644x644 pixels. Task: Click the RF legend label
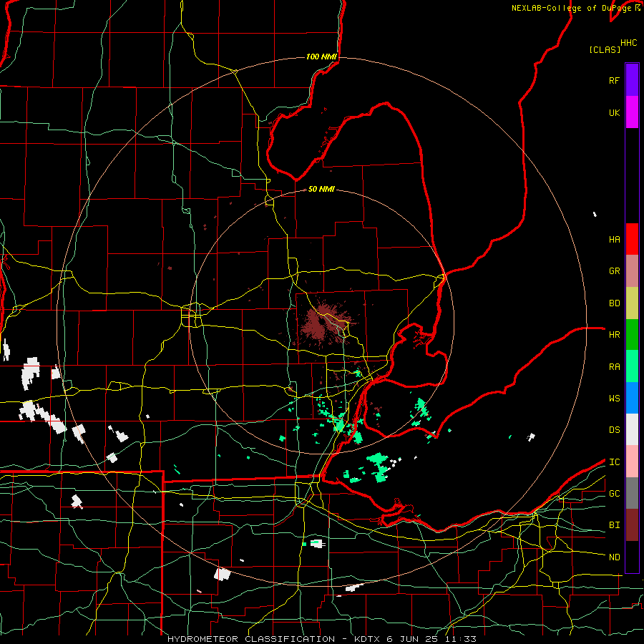614,80
